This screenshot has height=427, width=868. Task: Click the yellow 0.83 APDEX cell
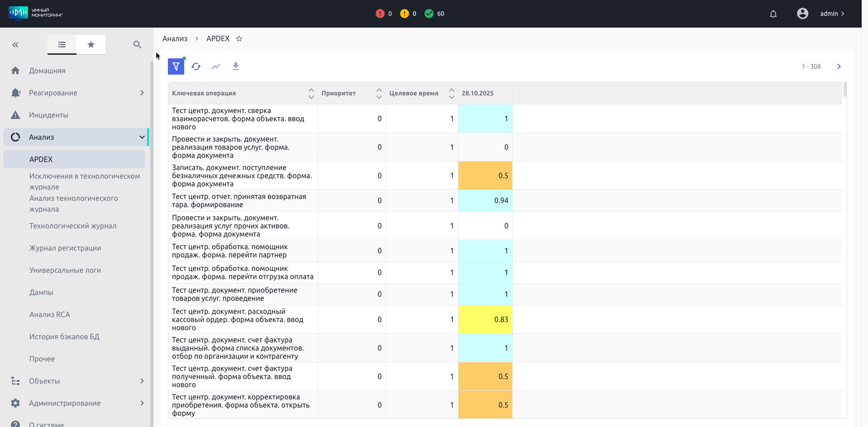pos(485,319)
